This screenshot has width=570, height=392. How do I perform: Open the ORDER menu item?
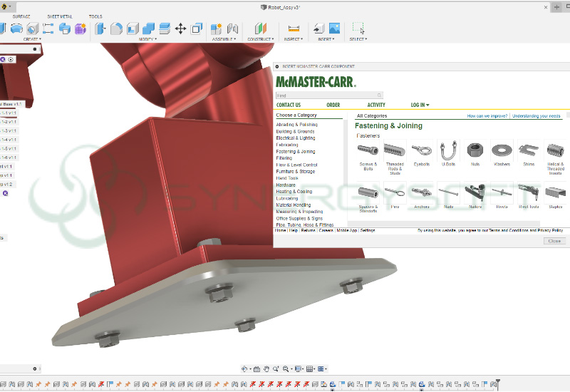coord(333,105)
